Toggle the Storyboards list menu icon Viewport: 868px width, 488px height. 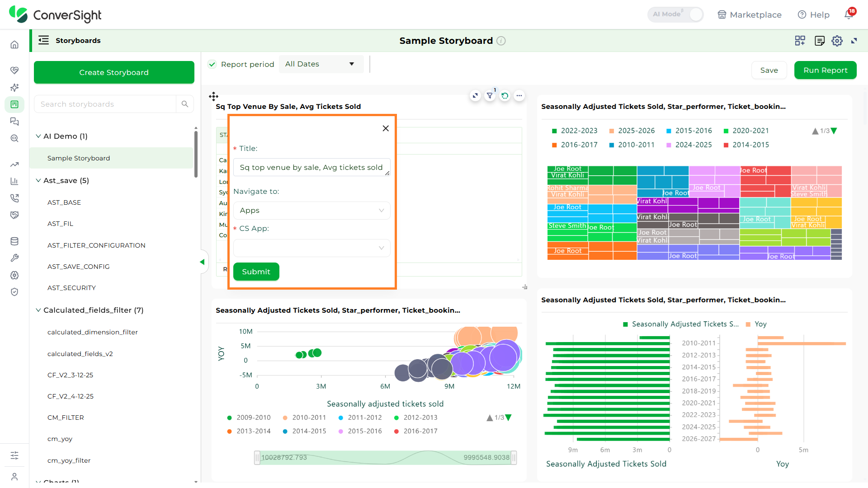(x=43, y=40)
